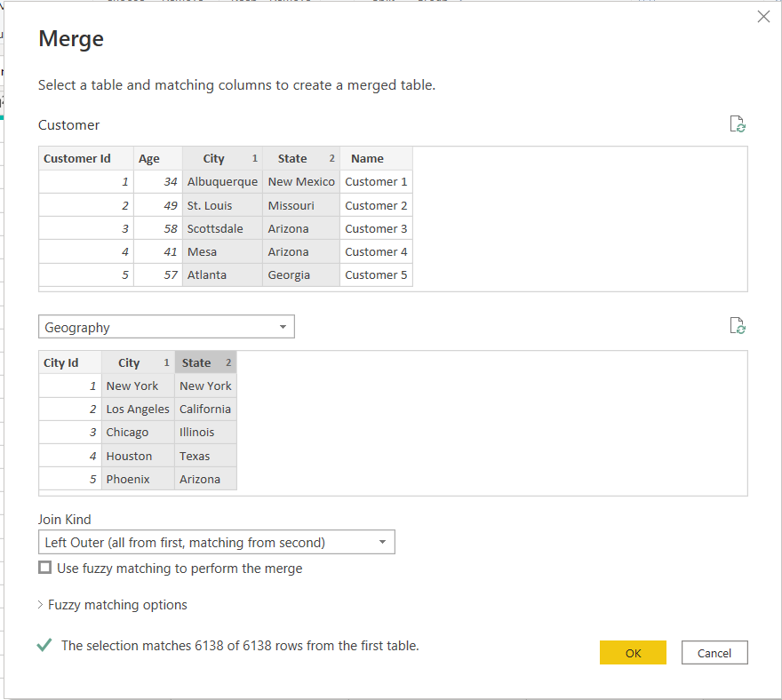
Task: Click the Mesa cell
Action: [222, 251]
